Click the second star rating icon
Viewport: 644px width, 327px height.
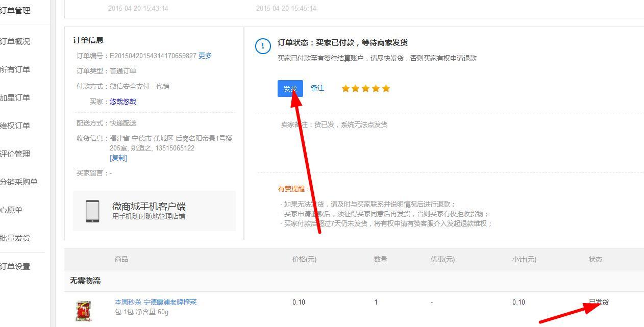coord(356,89)
